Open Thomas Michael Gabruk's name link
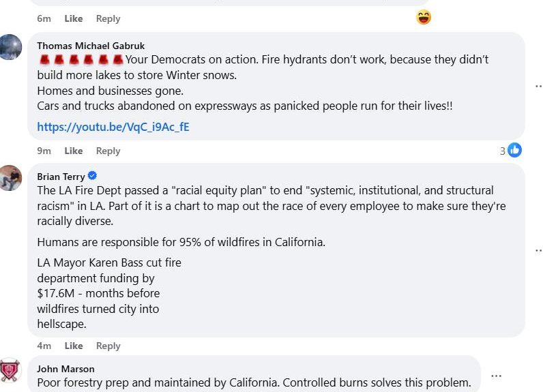Screen dimensions: 543x392 coord(91,46)
